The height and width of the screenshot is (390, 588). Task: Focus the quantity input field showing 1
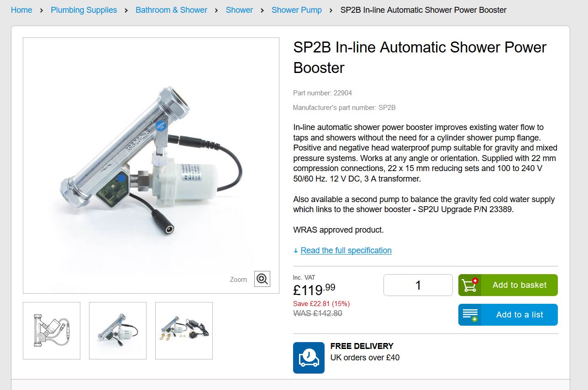click(x=418, y=285)
